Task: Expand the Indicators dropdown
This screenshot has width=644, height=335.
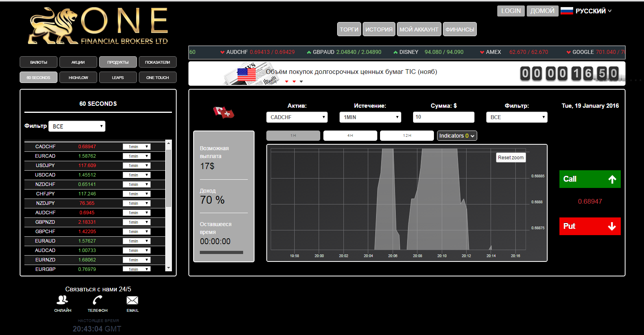Action: coord(457,136)
